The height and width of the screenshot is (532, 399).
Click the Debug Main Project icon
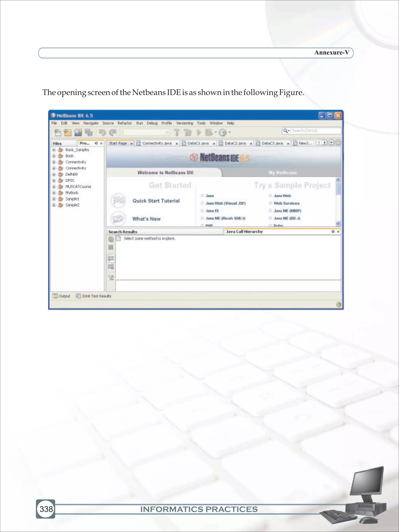click(x=209, y=132)
